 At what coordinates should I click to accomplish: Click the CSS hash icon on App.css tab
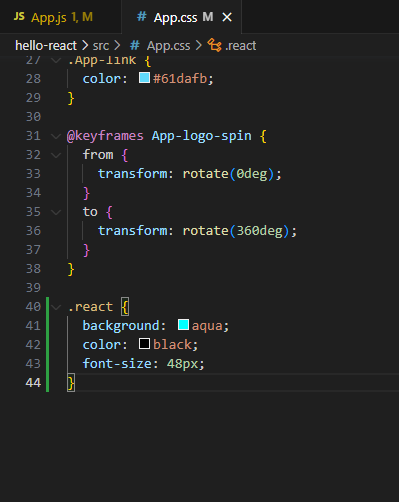click(142, 16)
